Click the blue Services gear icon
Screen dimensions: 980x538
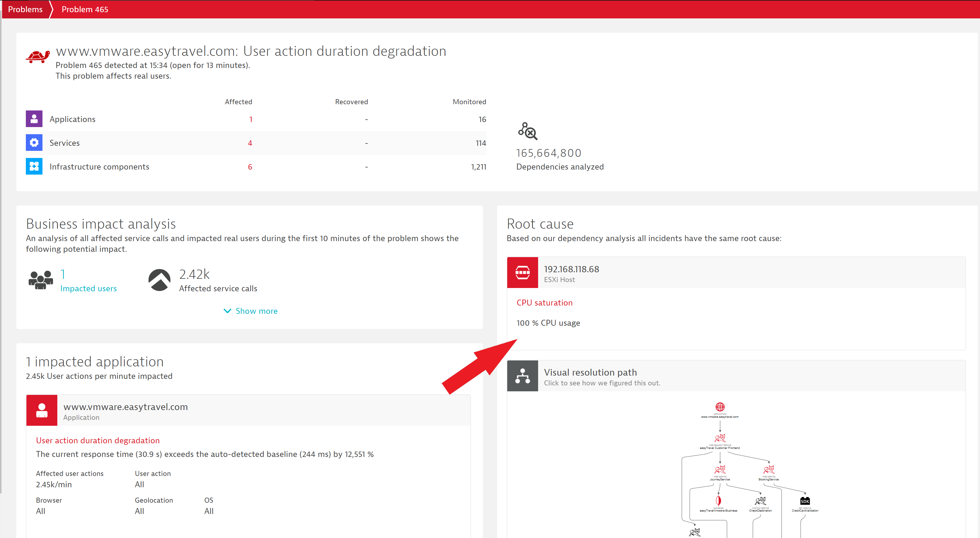[x=34, y=143]
